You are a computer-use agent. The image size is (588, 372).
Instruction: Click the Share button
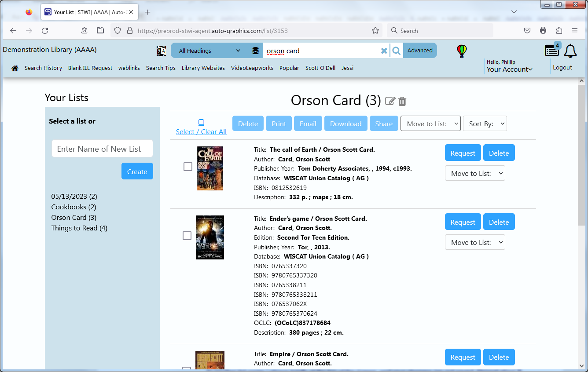pyautogui.click(x=384, y=124)
